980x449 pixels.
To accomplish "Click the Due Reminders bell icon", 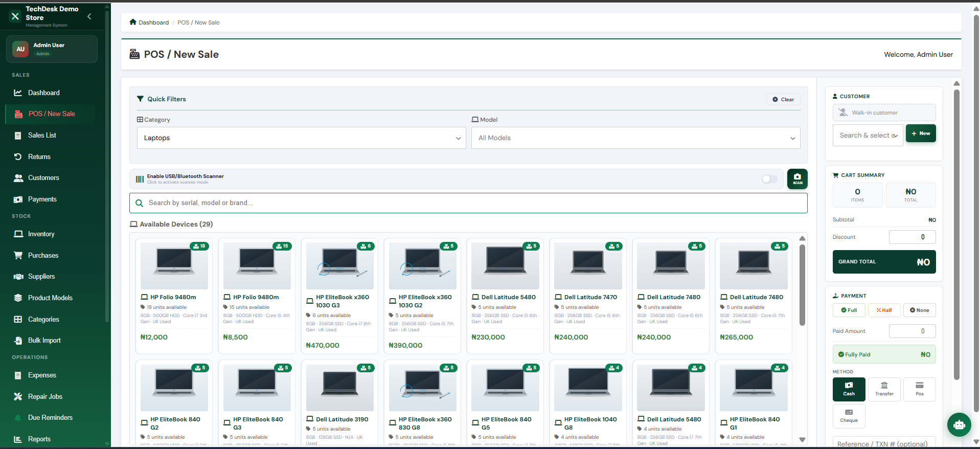I will click(x=18, y=417).
